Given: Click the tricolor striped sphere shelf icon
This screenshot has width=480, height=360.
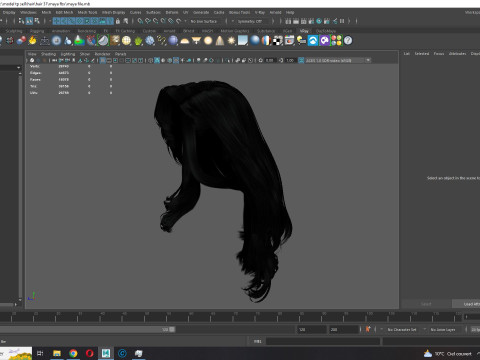Looking at the screenshot, I should tap(266, 41).
